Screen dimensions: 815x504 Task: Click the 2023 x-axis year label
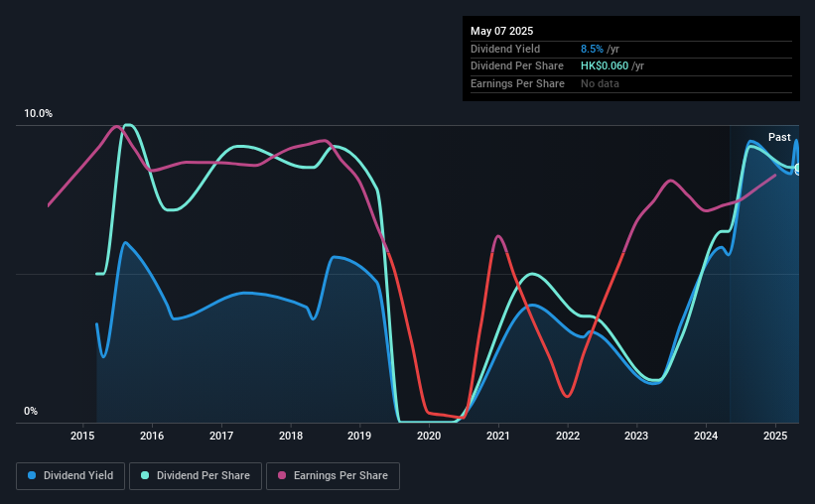(636, 436)
